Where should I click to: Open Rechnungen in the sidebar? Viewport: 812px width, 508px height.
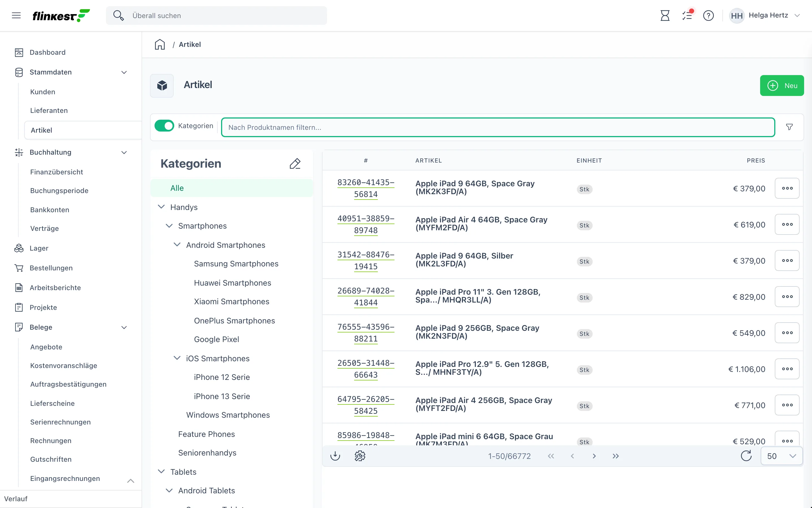click(51, 441)
